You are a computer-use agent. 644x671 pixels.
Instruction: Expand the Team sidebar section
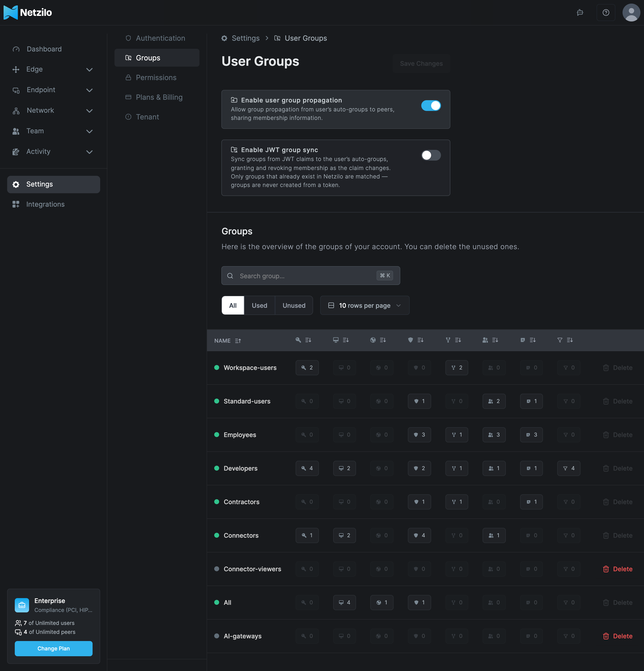pyautogui.click(x=53, y=131)
